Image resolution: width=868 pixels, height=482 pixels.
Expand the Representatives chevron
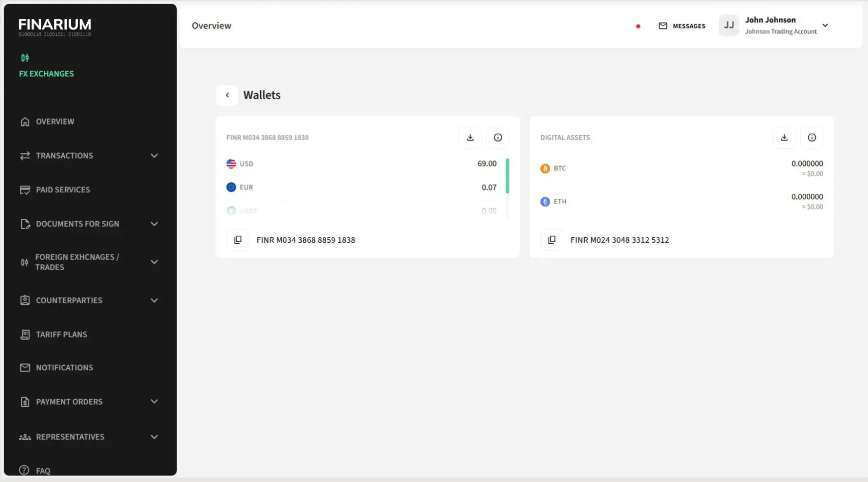coord(154,437)
